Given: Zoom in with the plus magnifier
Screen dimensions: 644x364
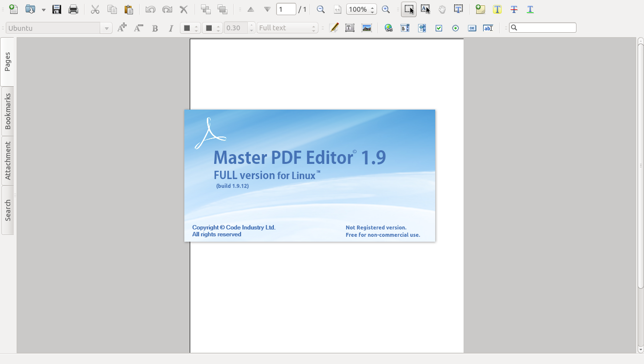Looking at the screenshot, I should coord(386,9).
